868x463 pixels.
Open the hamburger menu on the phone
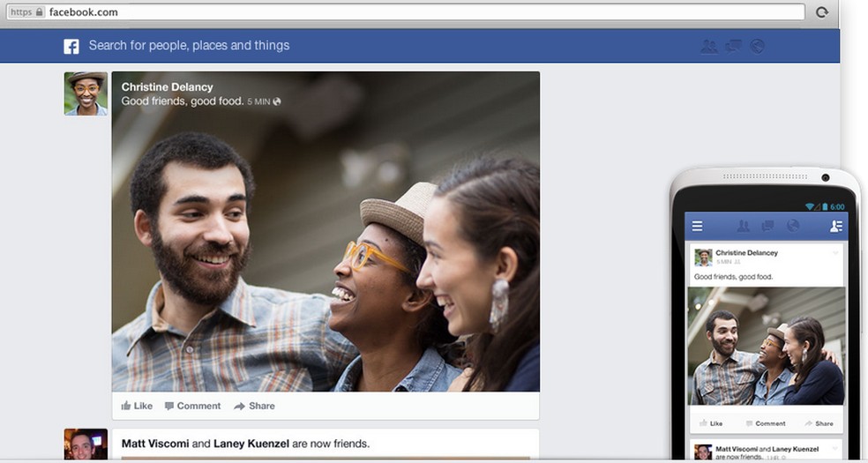click(x=698, y=226)
